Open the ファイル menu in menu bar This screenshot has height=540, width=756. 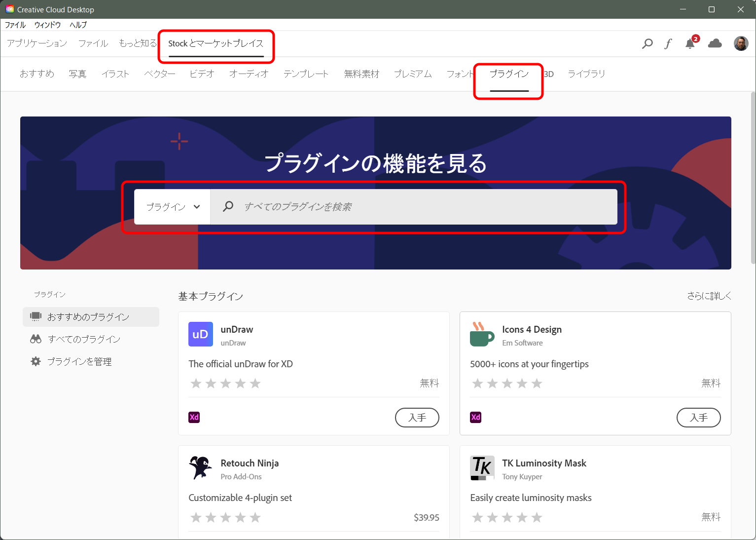15,25
